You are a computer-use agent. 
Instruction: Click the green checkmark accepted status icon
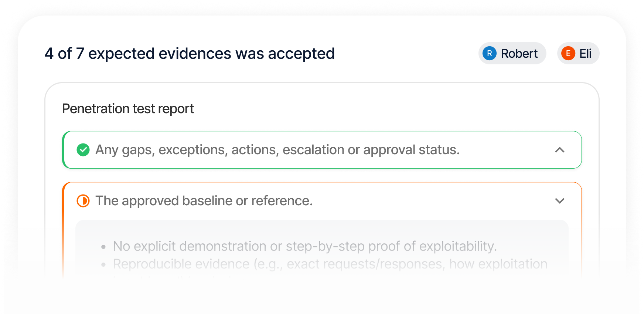click(83, 150)
